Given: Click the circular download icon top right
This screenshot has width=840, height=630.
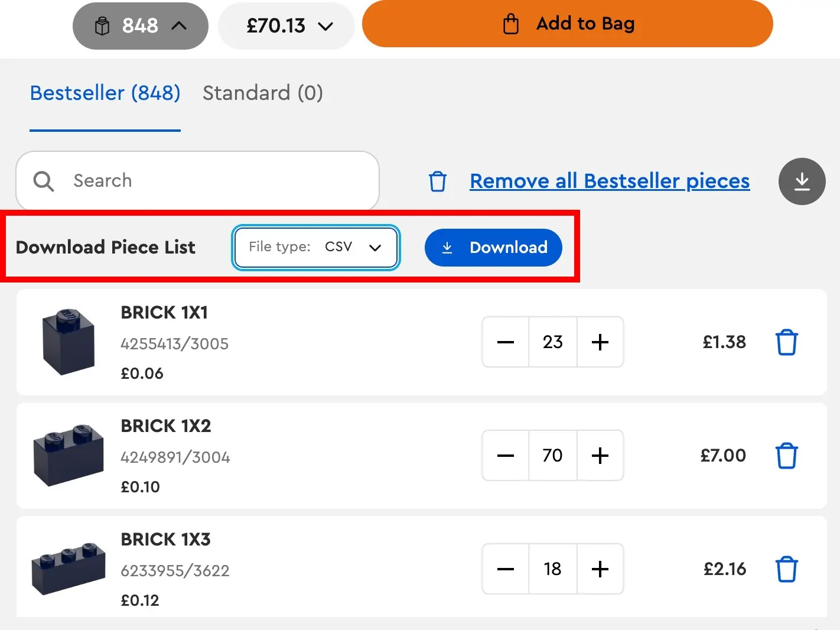Looking at the screenshot, I should click(x=802, y=181).
